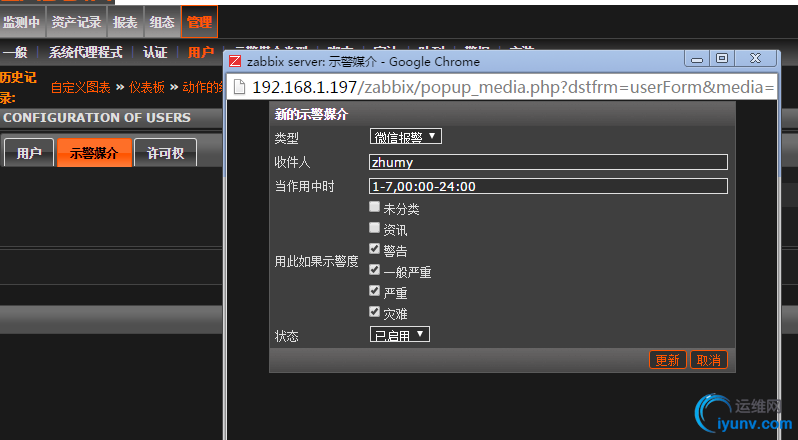Viewport: 798px width, 440px height.
Task: Click the popup address bar URL
Action: pos(513,87)
